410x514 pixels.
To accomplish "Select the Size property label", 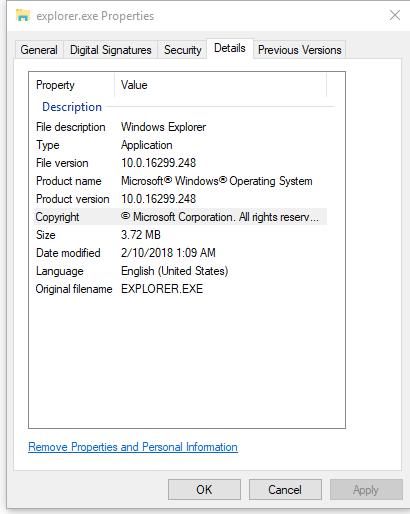I will 46,235.
